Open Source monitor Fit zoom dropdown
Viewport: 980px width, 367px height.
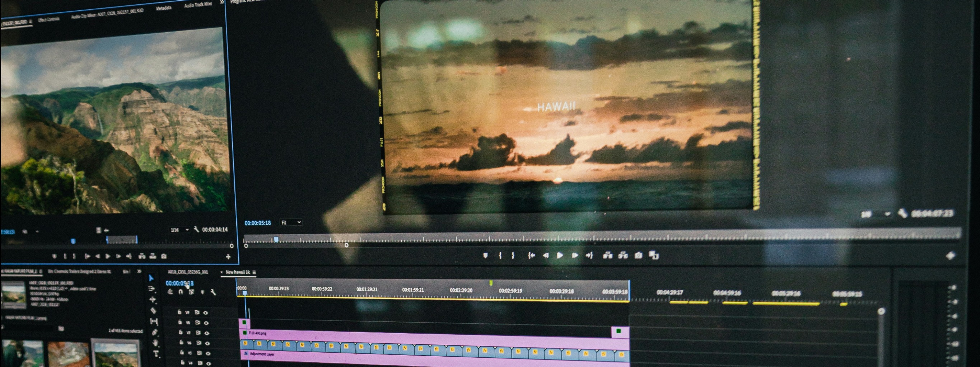coord(31,231)
